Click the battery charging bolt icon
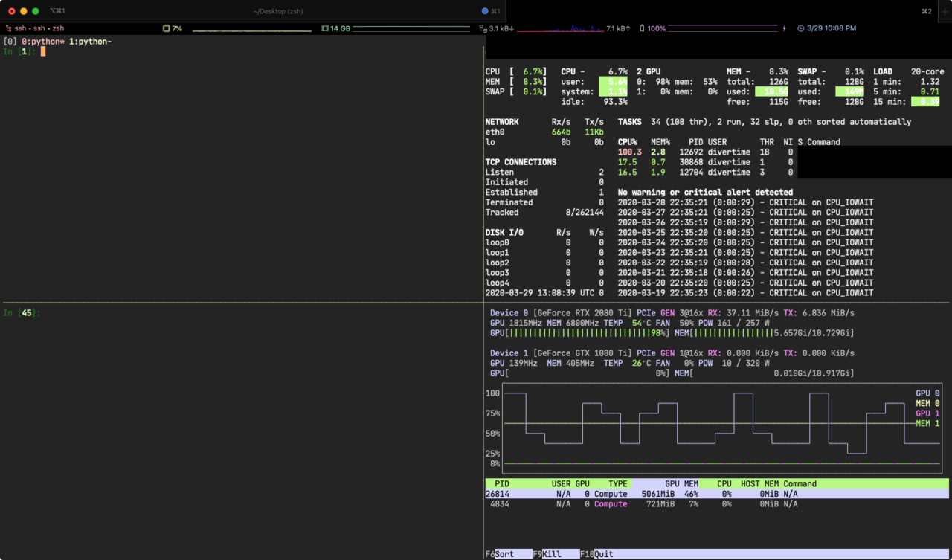Image resolution: width=952 pixels, height=560 pixels. pos(783,28)
